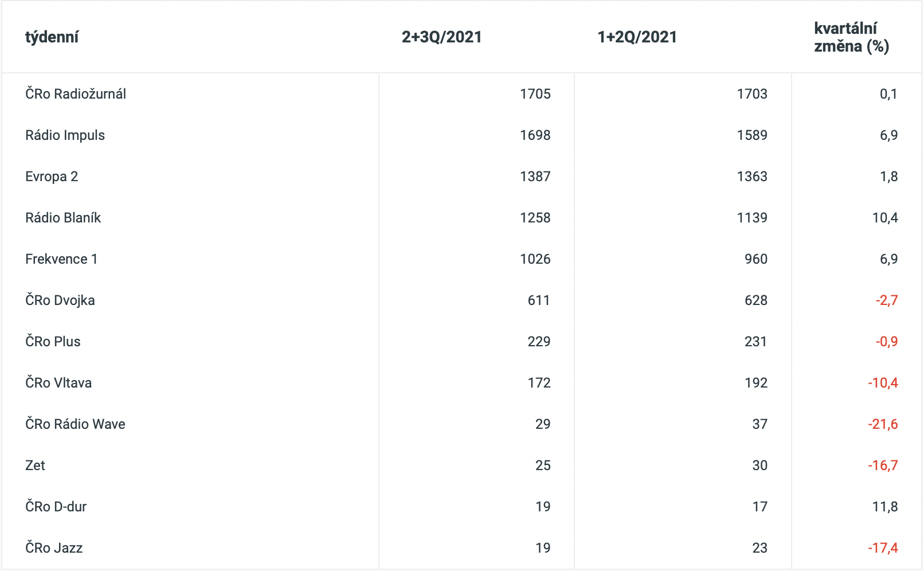Click the ČRo D-dur station name
The height and width of the screenshot is (571, 924).
[56, 507]
